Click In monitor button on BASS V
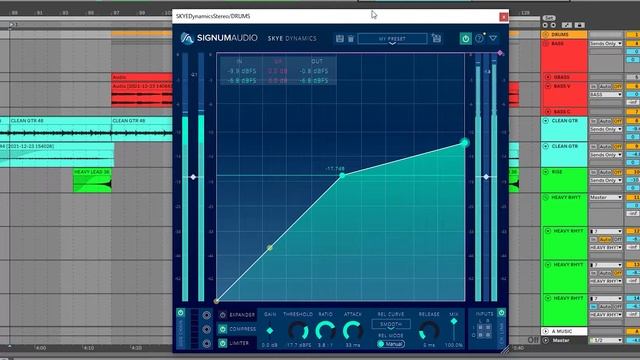 click(593, 87)
